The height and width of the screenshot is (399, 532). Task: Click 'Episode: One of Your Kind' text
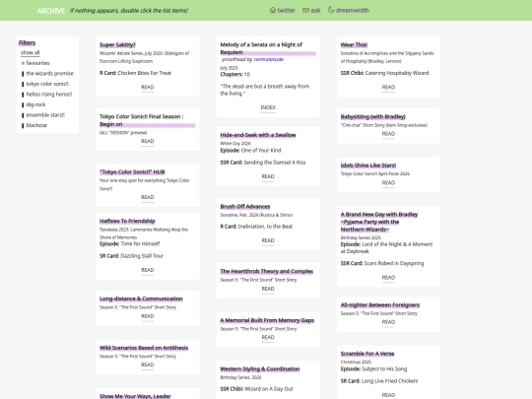pos(250,151)
